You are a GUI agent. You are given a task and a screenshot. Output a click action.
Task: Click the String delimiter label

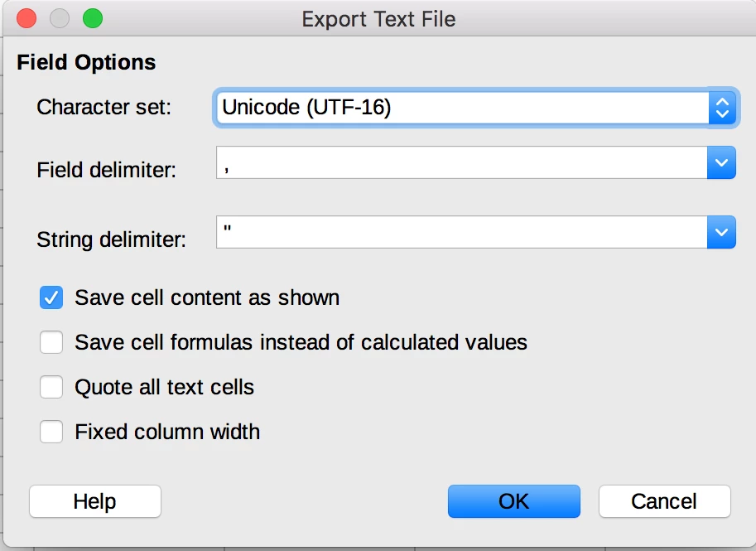[x=112, y=240]
